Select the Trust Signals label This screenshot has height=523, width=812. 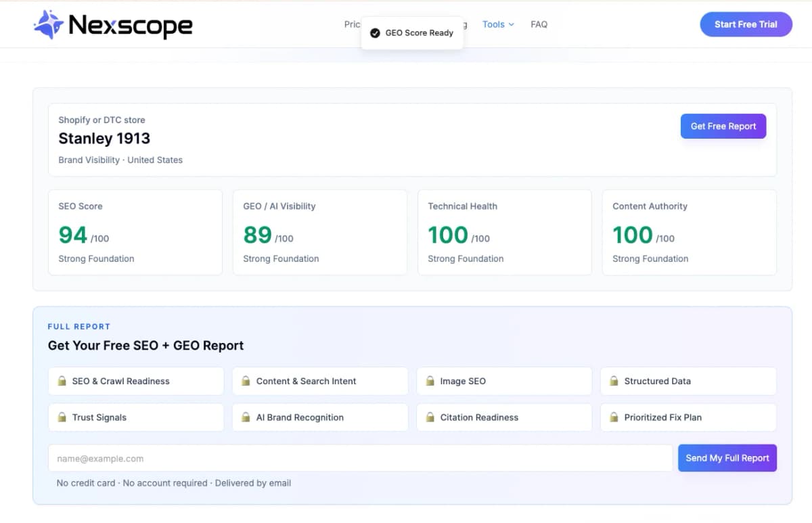pos(99,417)
